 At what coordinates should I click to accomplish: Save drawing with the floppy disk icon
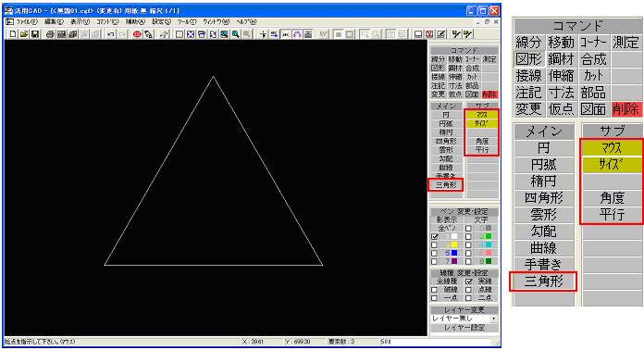click(35, 34)
